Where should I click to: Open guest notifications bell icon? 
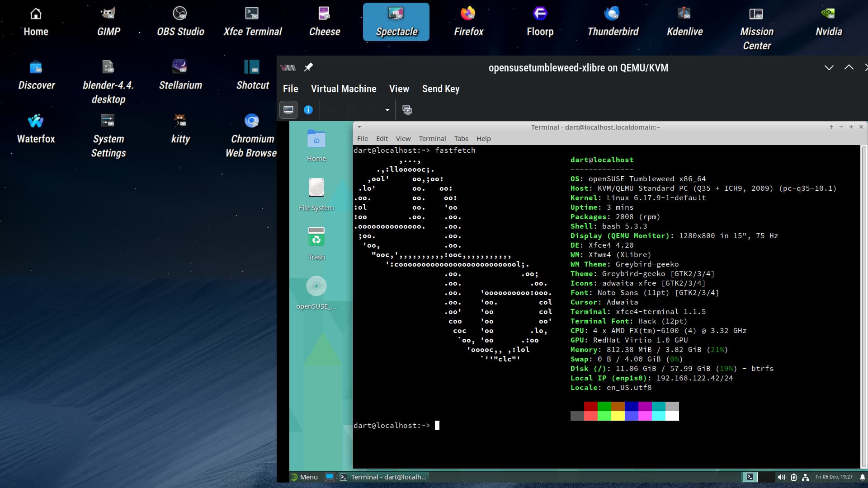coord(862,477)
